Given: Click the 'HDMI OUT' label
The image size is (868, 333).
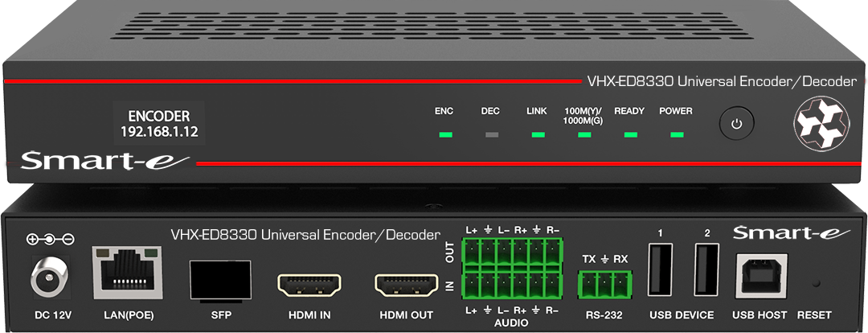Looking at the screenshot, I should tap(407, 315).
